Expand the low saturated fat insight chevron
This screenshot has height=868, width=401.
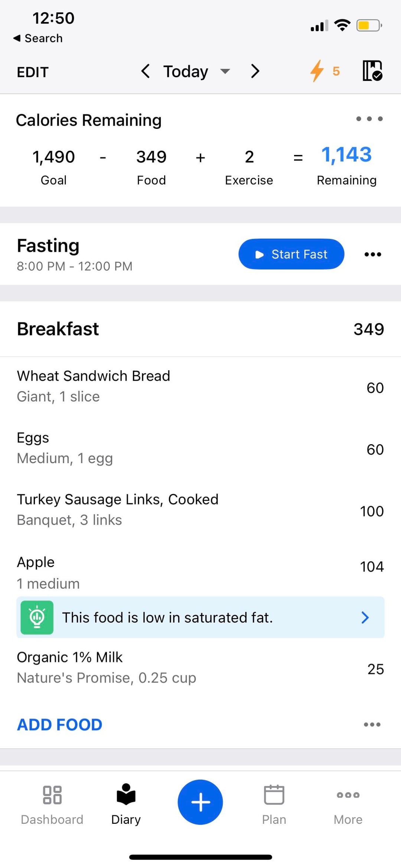tap(365, 617)
